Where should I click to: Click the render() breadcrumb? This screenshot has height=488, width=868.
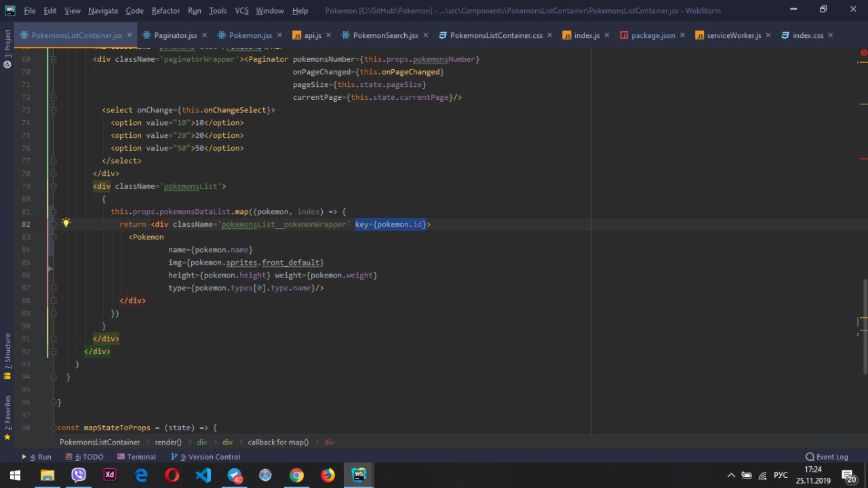tap(168, 442)
